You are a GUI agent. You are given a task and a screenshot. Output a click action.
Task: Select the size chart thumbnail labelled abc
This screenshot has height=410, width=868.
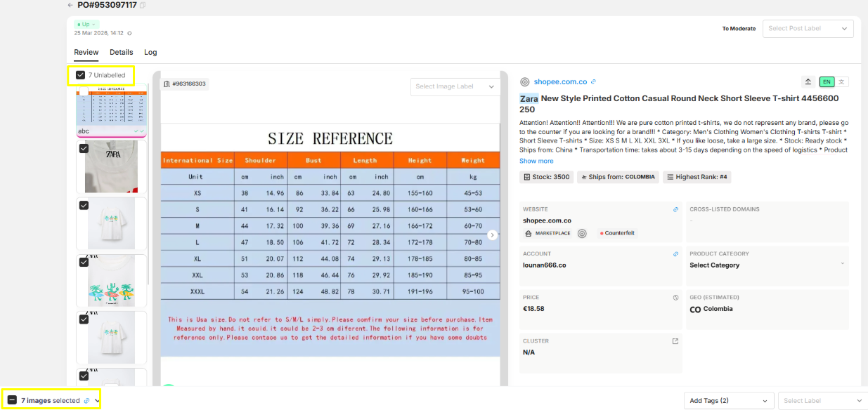[x=112, y=110]
